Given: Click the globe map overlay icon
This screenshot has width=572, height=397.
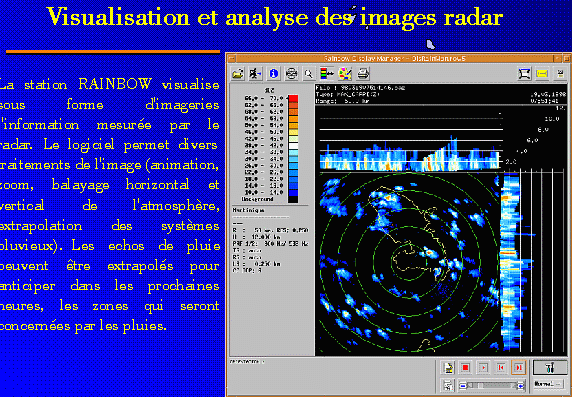Looking at the screenshot, I should tap(291, 74).
